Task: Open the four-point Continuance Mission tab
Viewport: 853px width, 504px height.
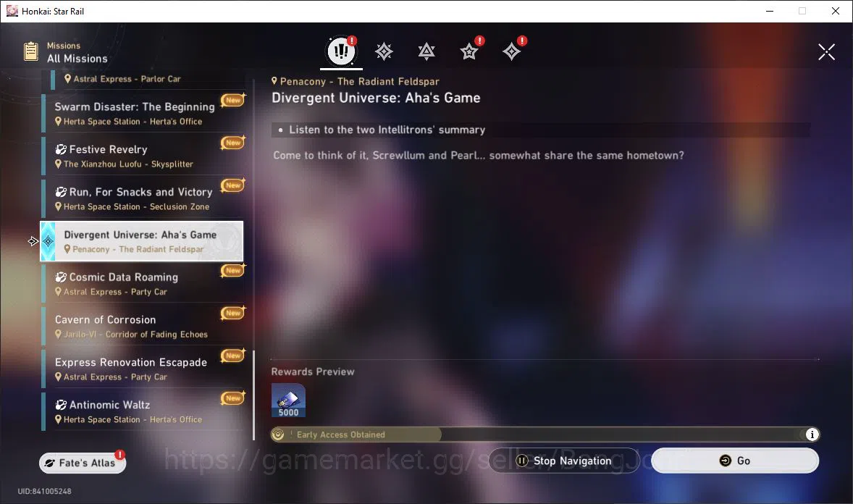Action: tap(511, 51)
